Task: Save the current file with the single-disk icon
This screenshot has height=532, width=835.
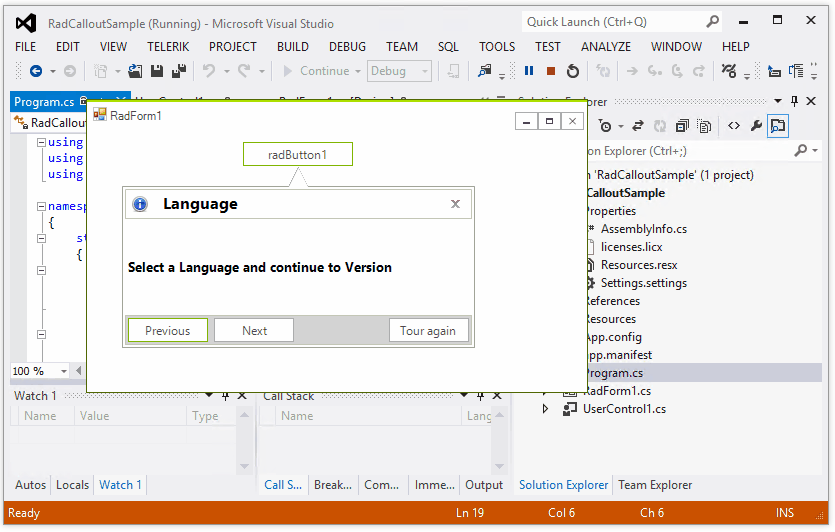Action: click(157, 71)
